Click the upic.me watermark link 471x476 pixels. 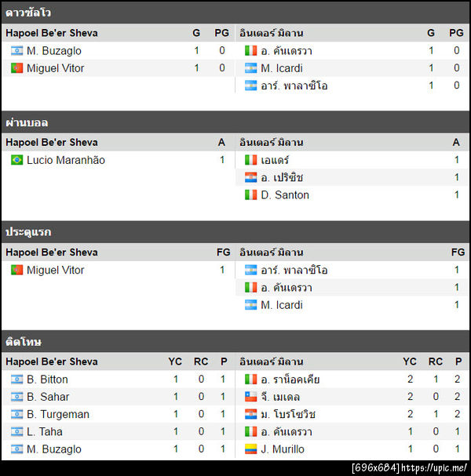click(x=435, y=468)
